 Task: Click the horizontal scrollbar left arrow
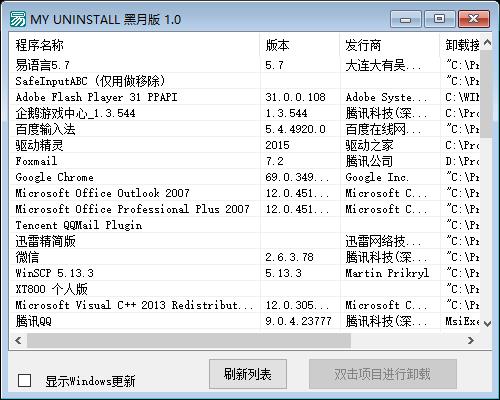click(18, 340)
